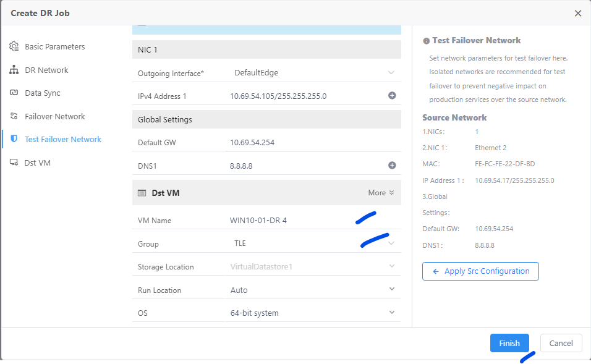Click the Cancel button

pyautogui.click(x=561, y=343)
